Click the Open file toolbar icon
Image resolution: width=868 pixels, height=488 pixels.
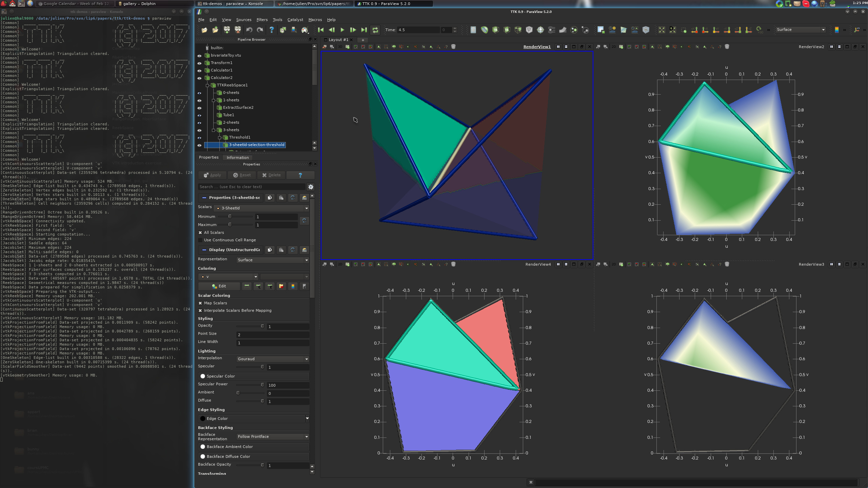coord(204,30)
